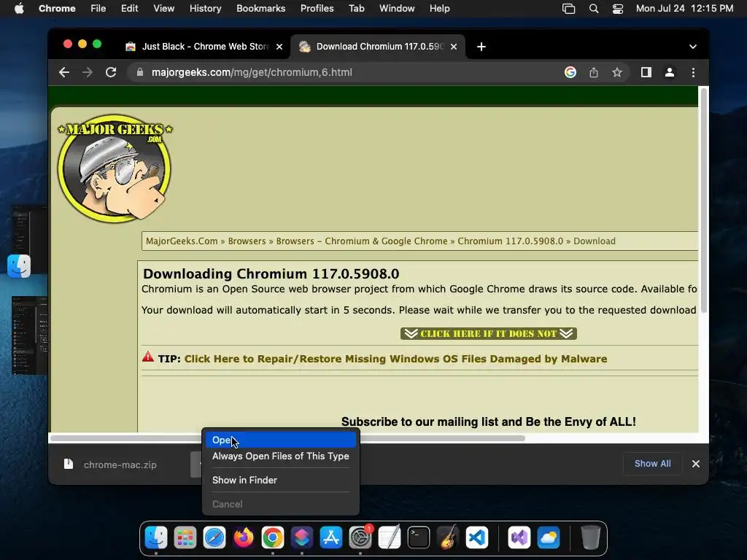
Task: Reload the majorgeeks page
Action: click(111, 72)
